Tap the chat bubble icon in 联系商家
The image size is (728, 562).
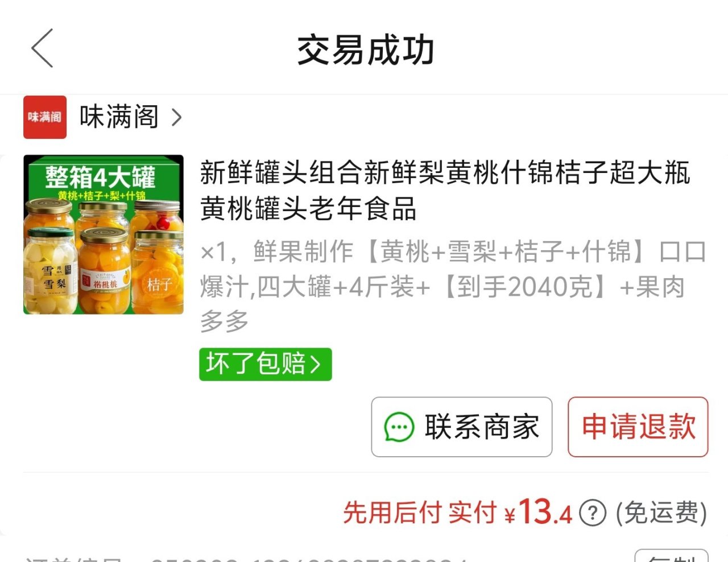(x=399, y=427)
